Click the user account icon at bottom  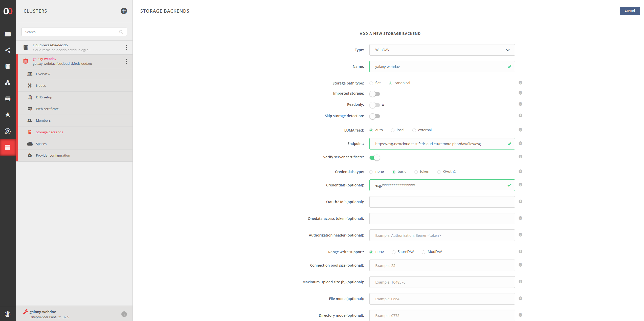(x=8, y=314)
